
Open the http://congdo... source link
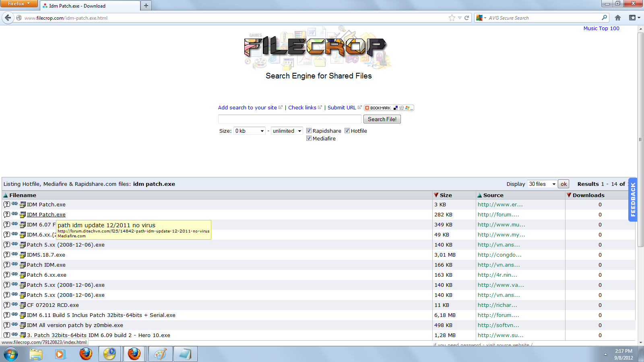500,255
